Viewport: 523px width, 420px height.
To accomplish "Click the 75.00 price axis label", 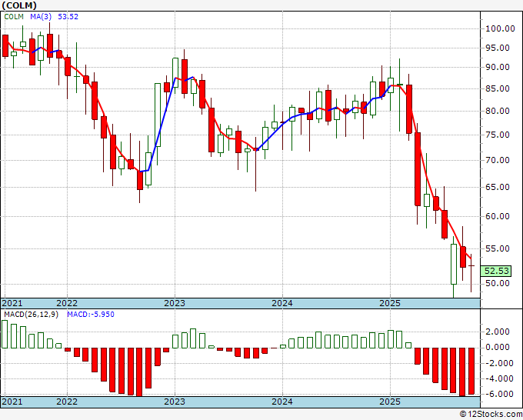I will tap(498, 135).
